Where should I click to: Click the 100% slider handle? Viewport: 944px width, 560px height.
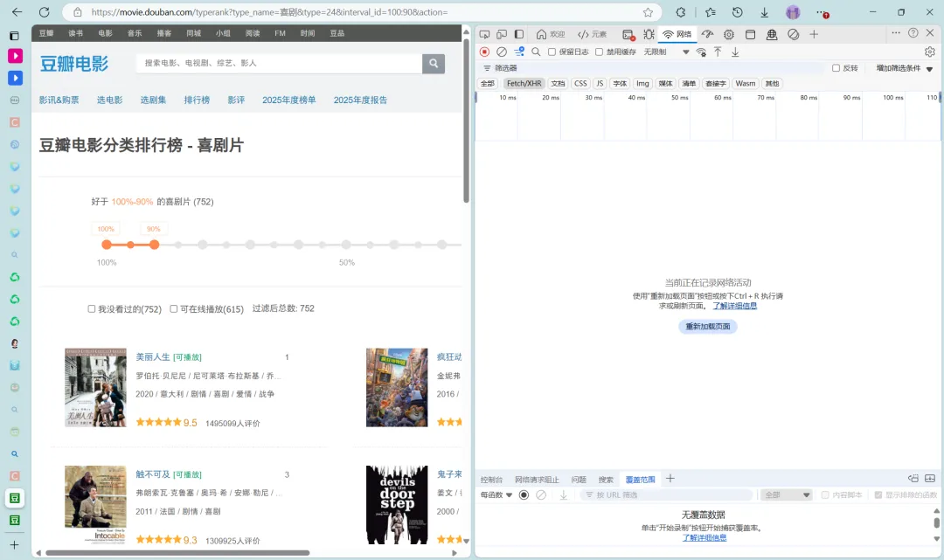click(x=107, y=245)
